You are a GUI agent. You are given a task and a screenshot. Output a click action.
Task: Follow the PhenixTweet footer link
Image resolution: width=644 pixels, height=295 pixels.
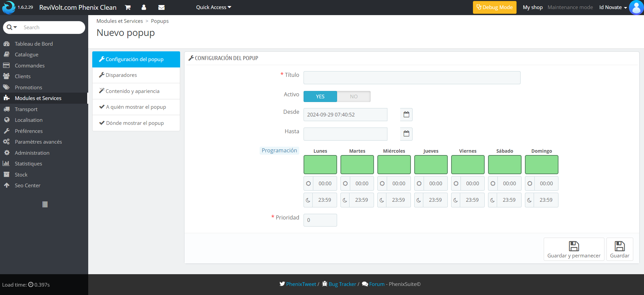point(301,284)
